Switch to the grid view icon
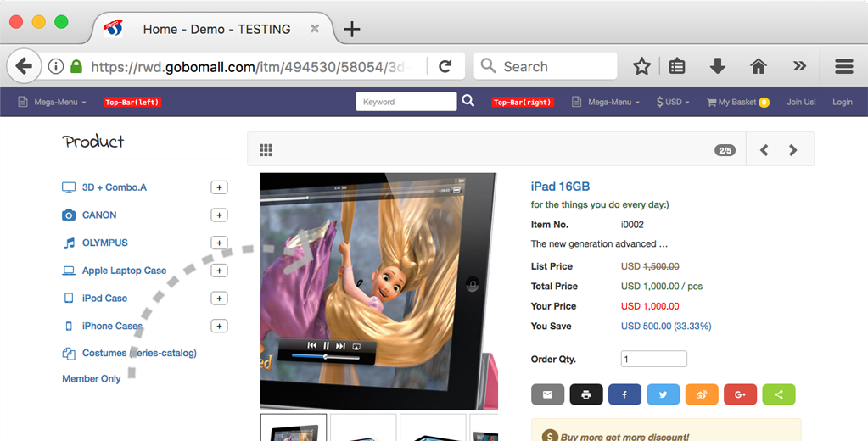Image resolution: width=868 pixels, height=441 pixels. [266, 150]
